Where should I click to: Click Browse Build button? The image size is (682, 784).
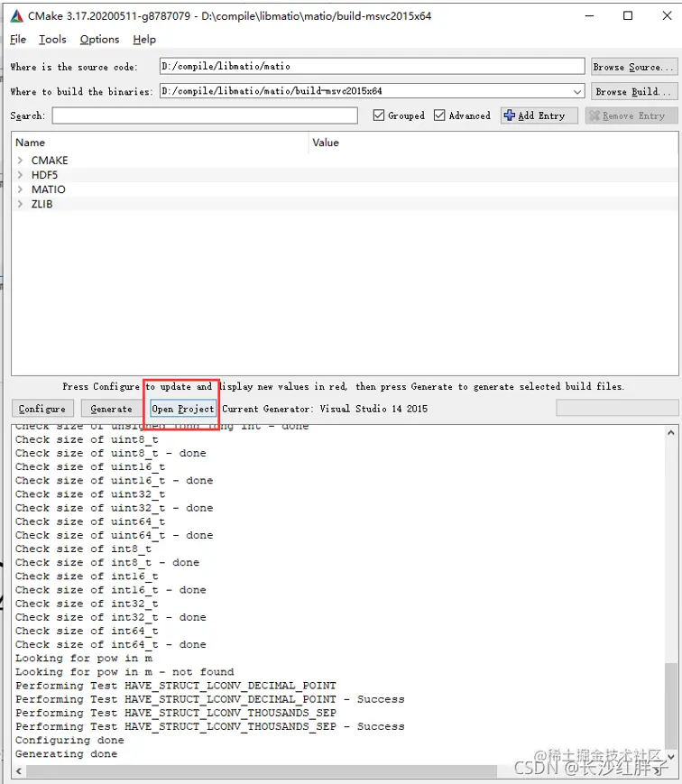(x=634, y=91)
